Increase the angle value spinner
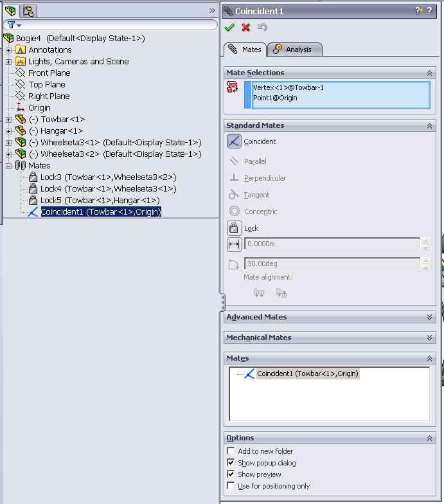 click(x=425, y=261)
